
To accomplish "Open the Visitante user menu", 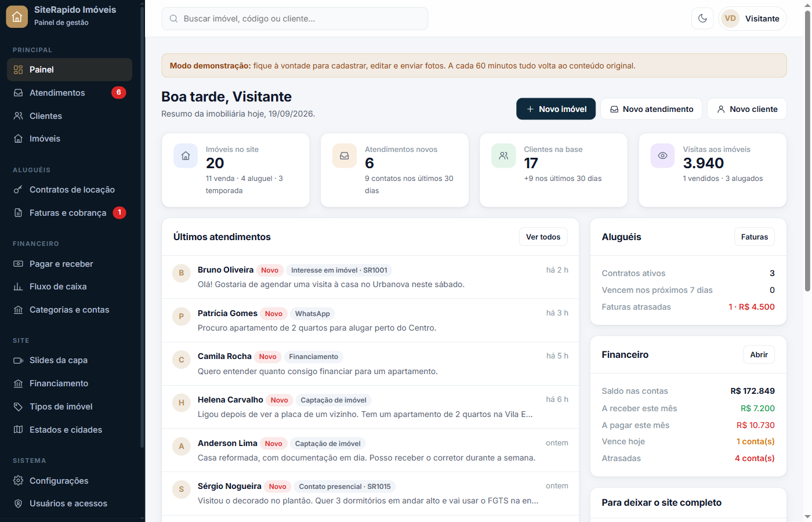I will pyautogui.click(x=752, y=19).
